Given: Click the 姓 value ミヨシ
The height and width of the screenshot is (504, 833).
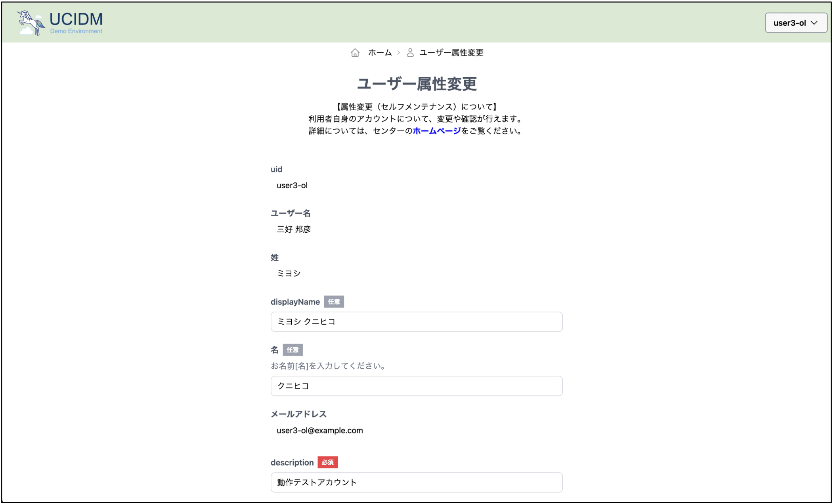Looking at the screenshot, I should tap(289, 273).
